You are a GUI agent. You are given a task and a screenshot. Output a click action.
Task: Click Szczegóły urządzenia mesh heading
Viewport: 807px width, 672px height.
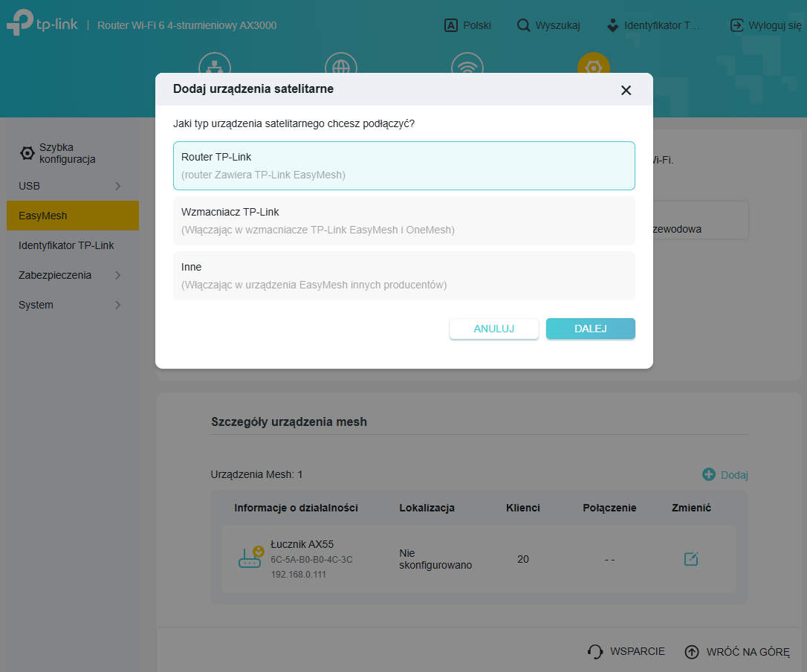pos(289,422)
